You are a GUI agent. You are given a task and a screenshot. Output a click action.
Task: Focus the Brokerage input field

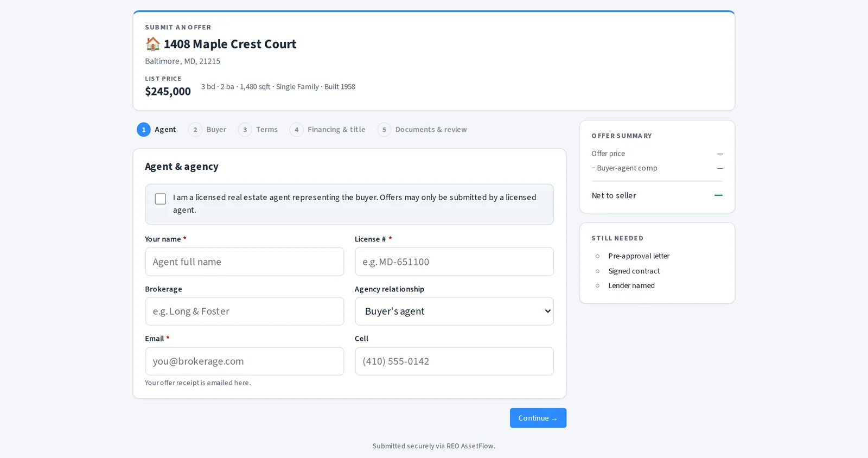coord(245,311)
